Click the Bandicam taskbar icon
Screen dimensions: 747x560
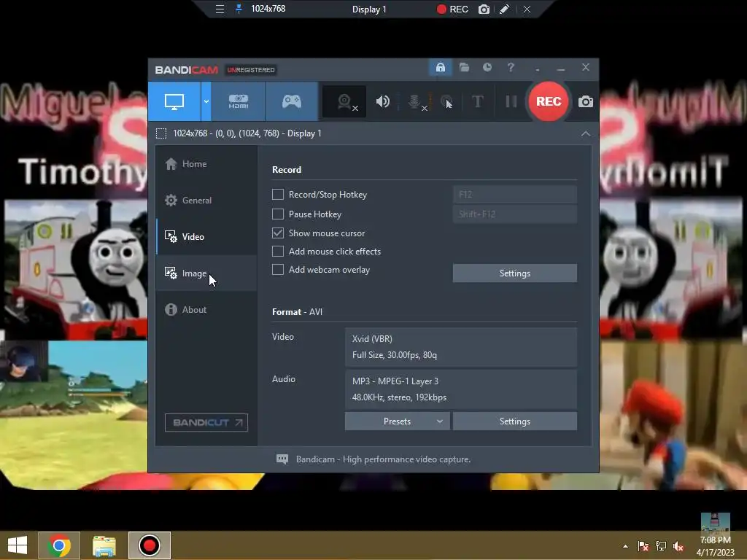click(x=149, y=545)
